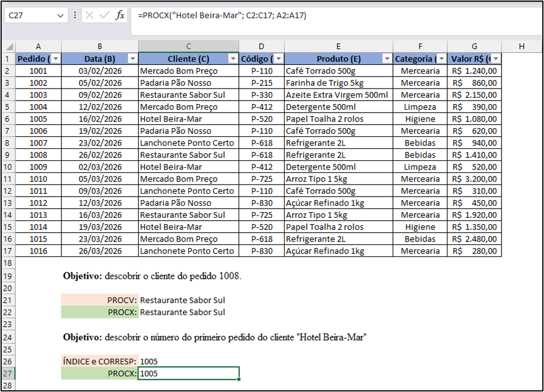Screen dimensions: 544x392
Task: Select the PROCV result Restaurante Sabor Sul cell
Action: coord(189,300)
